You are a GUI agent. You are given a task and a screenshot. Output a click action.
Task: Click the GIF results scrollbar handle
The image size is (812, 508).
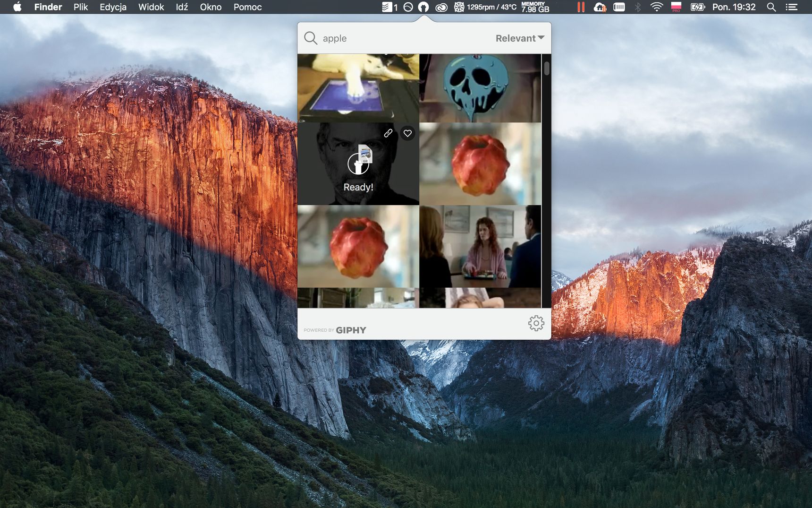click(547, 68)
